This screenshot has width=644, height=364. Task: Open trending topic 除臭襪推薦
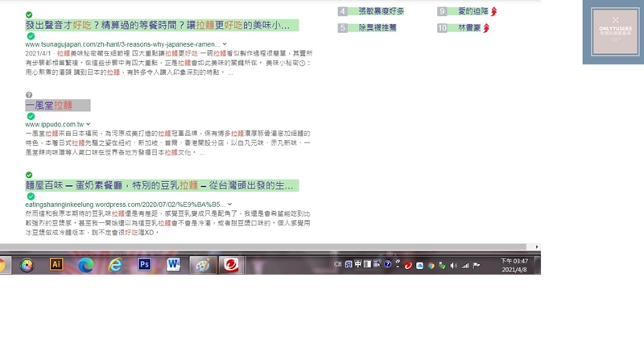pyautogui.click(x=378, y=27)
